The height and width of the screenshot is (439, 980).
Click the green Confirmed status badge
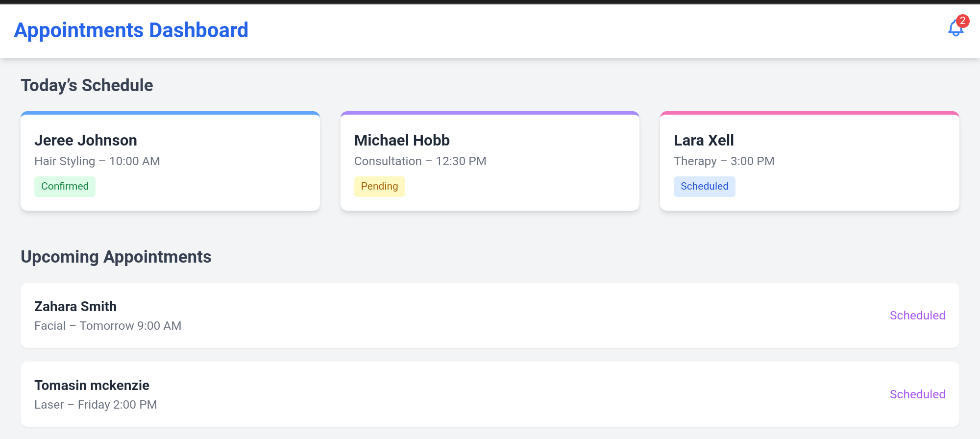point(65,187)
